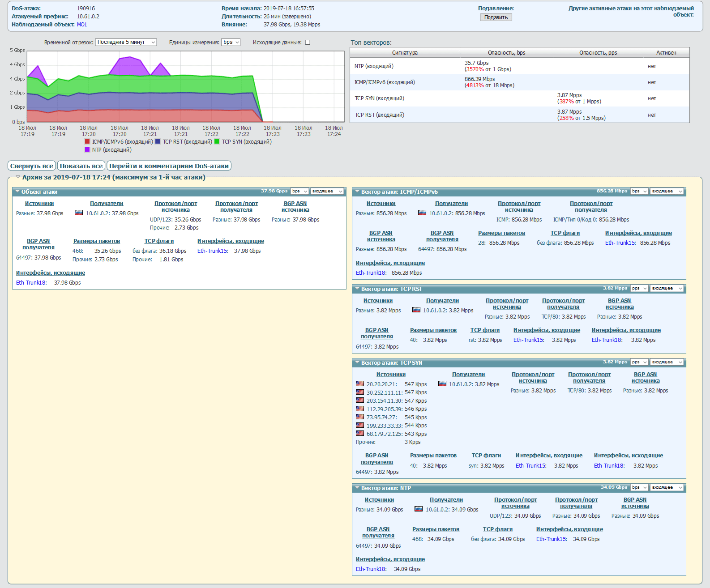This screenshot has width=710, height=588.
Task: Click the NTP purple legend swatch
Action: click(87, 149)
